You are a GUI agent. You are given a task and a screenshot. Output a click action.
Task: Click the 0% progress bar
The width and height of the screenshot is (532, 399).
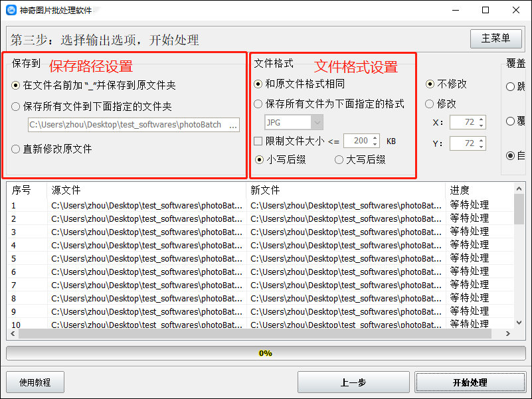click(x=266, y=353)
